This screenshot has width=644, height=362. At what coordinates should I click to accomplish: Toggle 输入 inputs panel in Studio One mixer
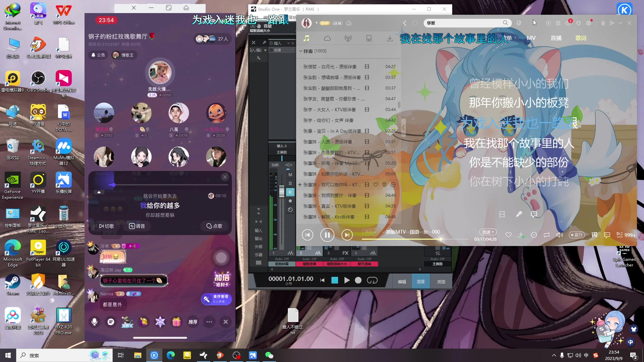pyautogui.click(x=258, y=231)
